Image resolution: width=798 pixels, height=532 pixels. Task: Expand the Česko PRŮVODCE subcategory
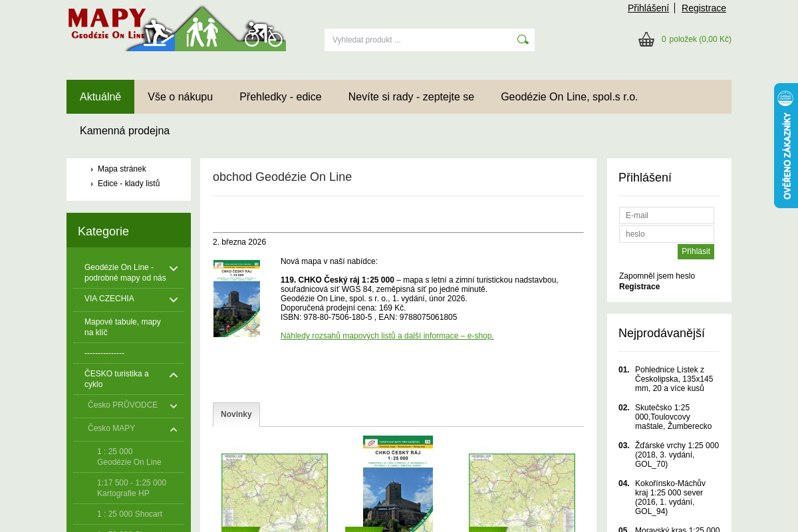pyautogui.click(x=174, y=406)
